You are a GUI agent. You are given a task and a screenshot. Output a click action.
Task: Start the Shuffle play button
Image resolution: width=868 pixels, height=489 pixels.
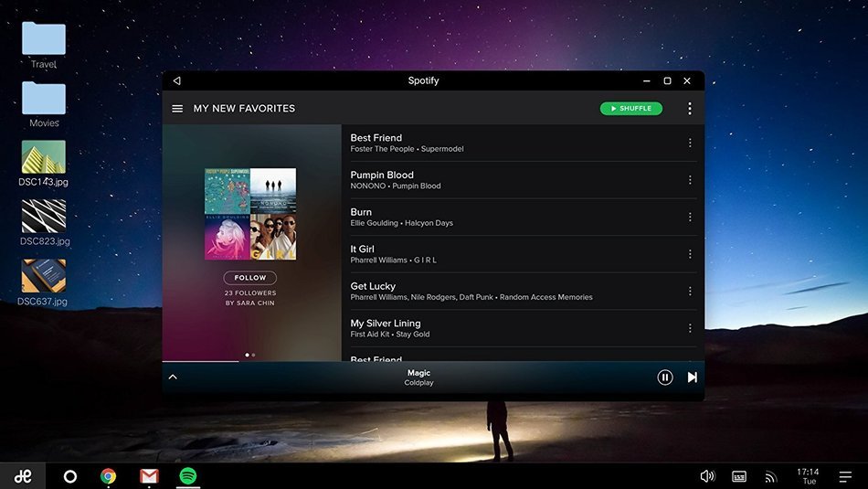pos(631,109)
